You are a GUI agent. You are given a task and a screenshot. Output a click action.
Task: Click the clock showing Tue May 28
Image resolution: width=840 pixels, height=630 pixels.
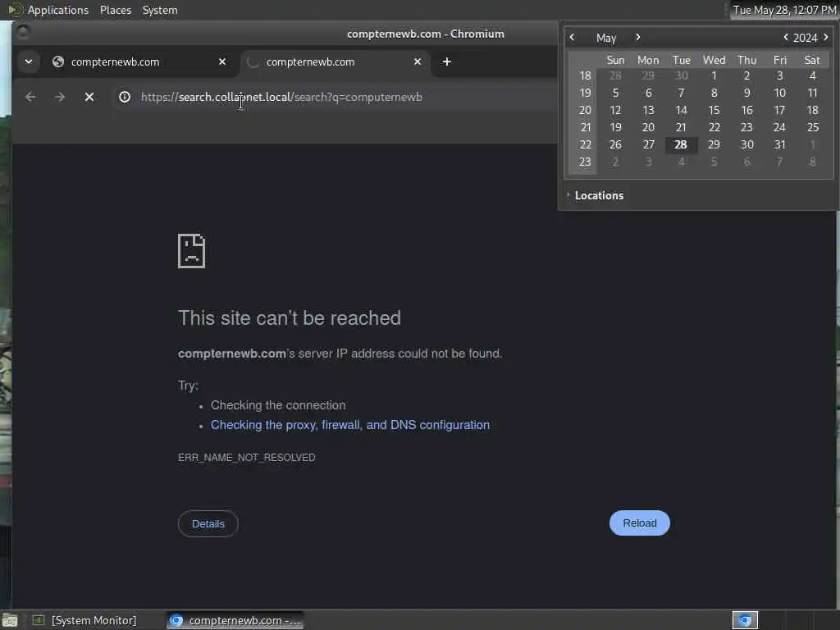[784, 10]
